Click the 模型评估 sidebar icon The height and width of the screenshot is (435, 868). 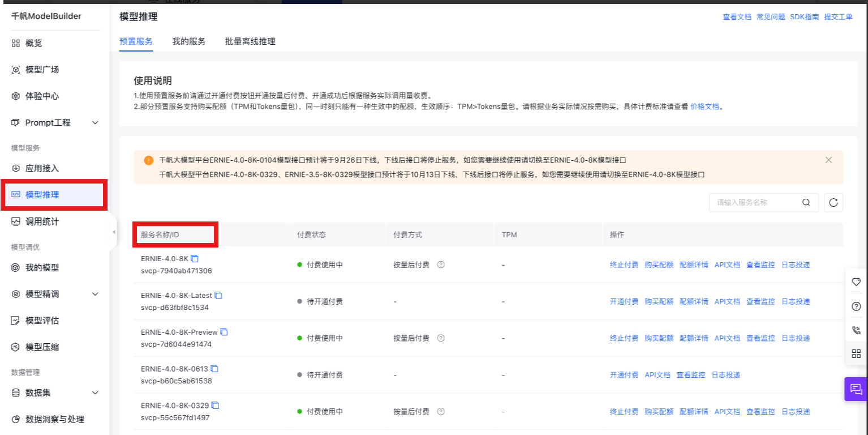click(16, 321)
